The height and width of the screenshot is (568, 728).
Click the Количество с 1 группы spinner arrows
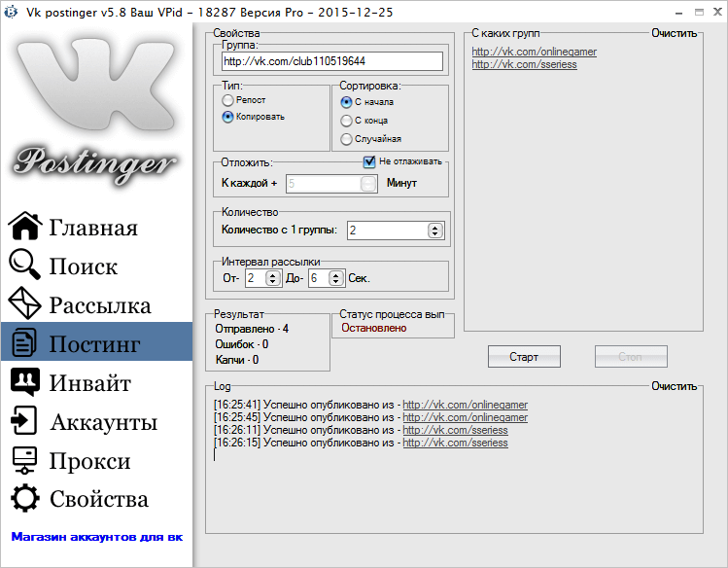click(435, 231)
